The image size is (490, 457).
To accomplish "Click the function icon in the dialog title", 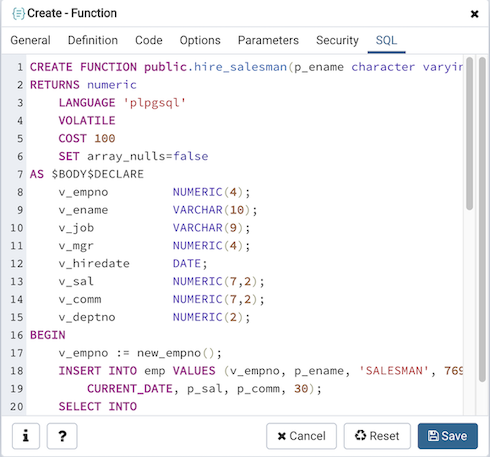I will 18,14.
